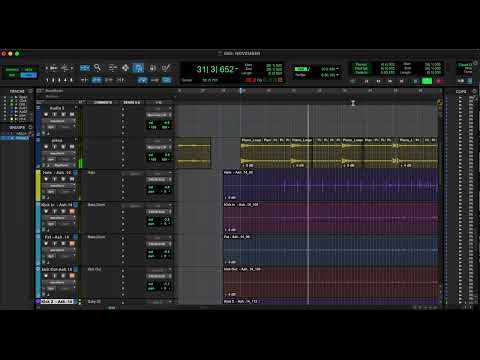Solo the piano track
The image size is (480, 360).
63,147
